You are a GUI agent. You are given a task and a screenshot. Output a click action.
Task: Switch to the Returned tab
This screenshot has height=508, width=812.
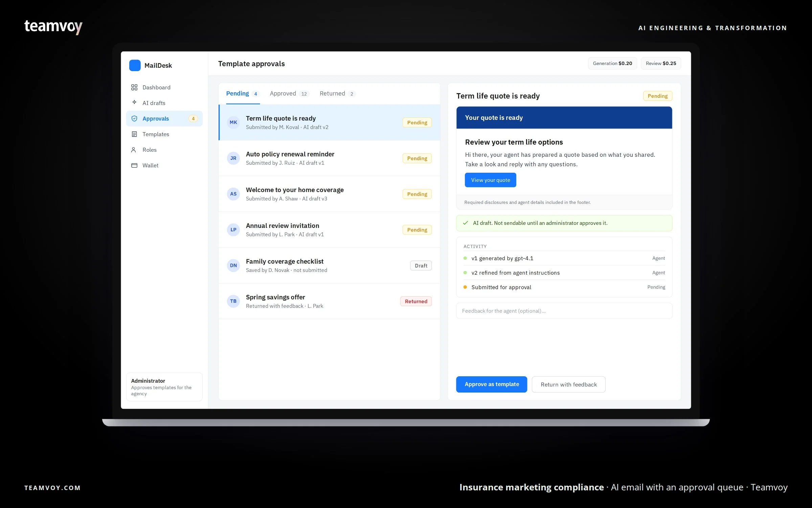(338, 94)
